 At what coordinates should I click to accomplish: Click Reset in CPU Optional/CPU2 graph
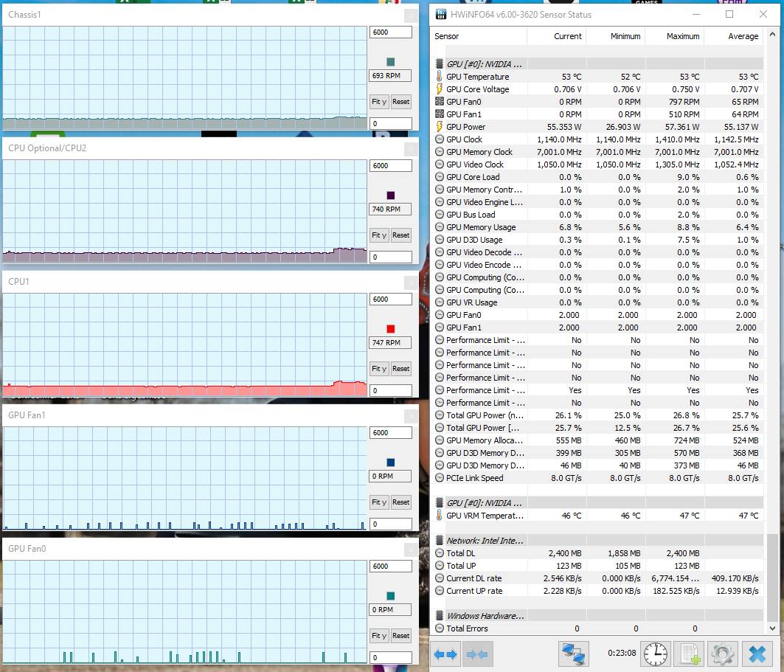click(x=401, y=235)
